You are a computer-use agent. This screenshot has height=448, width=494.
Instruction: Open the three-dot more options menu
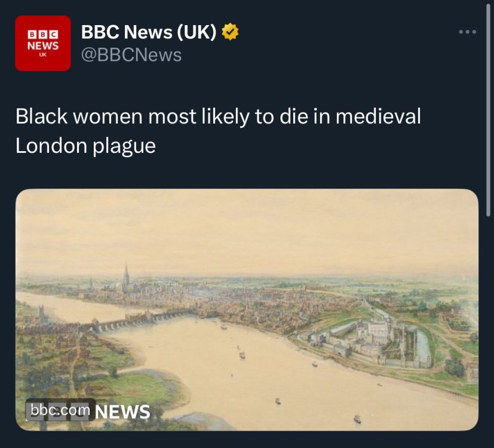pyautogui.click(x=468, y=32)
